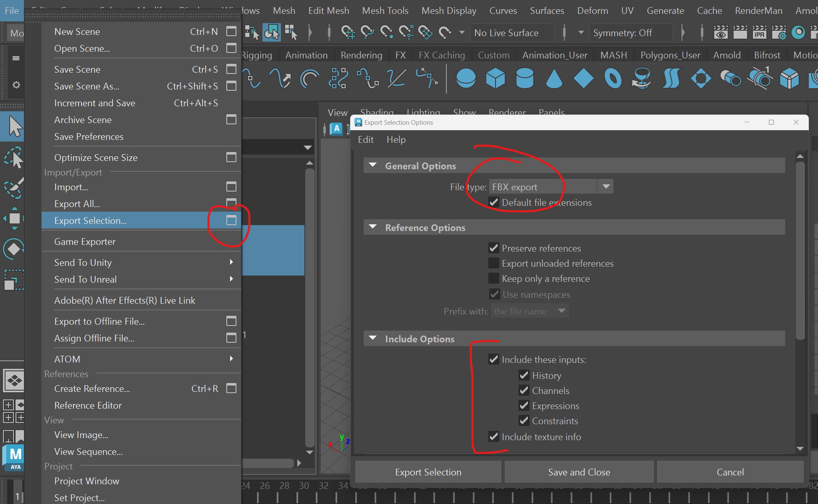Uncheck the Constraints input checkbox
This screenshot has height=504, width=818.
coord(524,420)
